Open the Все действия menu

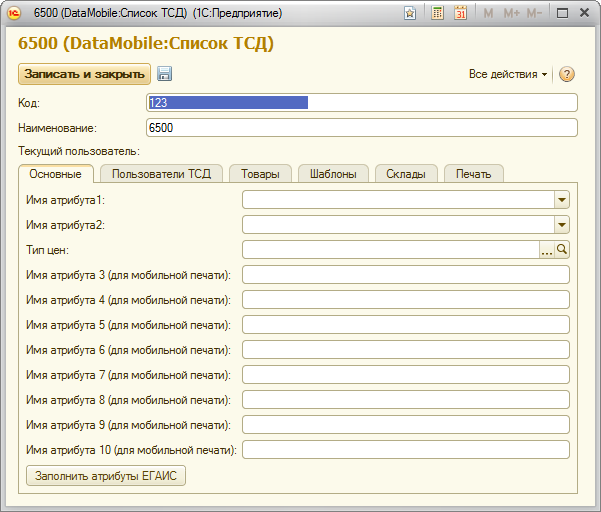point(508,74)
